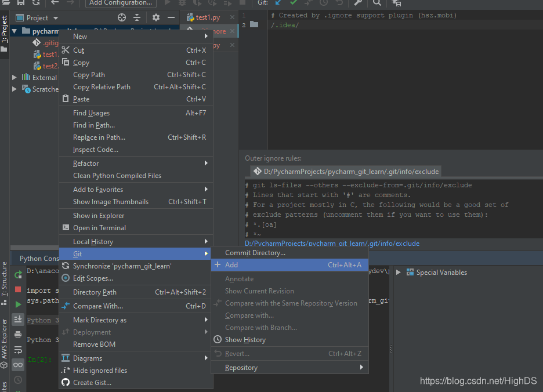Expand Special Variables in console
The image size is (543, 392).
tap(398, 272)
